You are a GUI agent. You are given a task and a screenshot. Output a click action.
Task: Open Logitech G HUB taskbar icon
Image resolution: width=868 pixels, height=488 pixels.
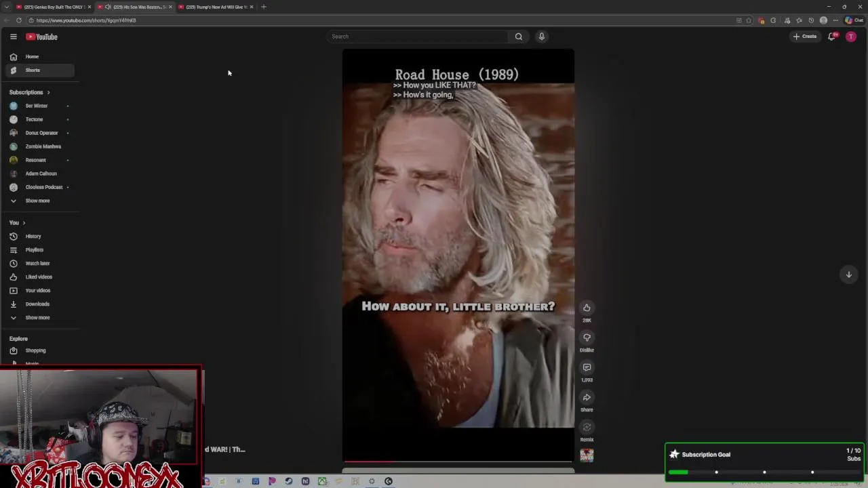389,481
